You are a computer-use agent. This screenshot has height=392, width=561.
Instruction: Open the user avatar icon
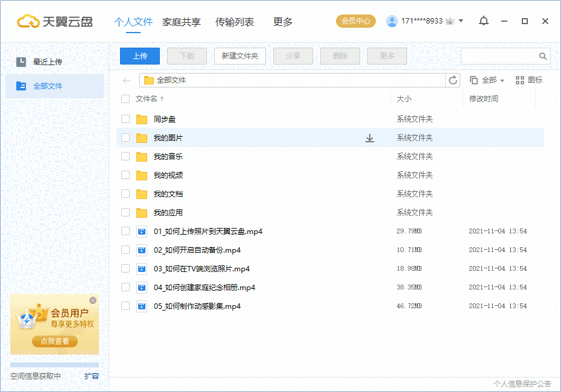[393, 20]
